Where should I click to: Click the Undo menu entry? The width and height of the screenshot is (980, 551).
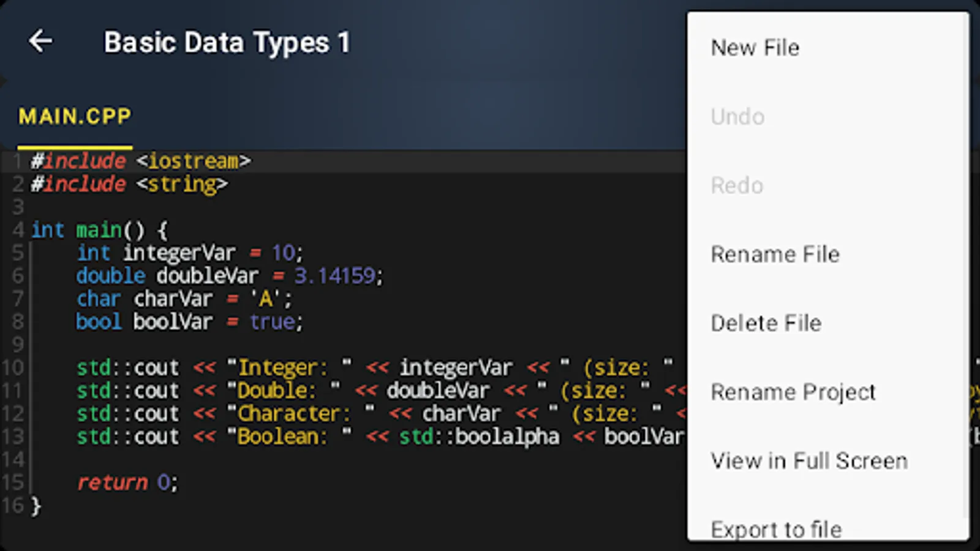coord(737,116)
